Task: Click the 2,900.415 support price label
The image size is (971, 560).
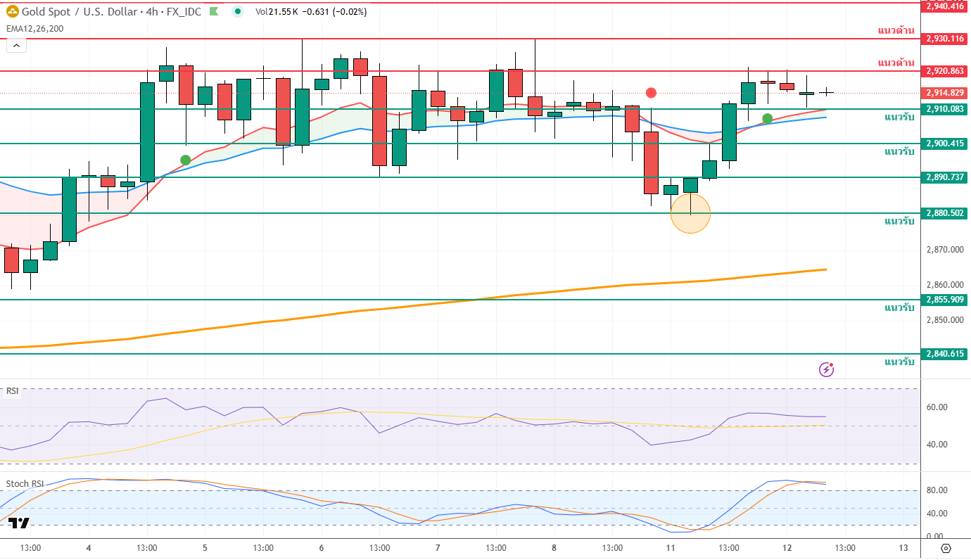Action: tap(945, 144)
